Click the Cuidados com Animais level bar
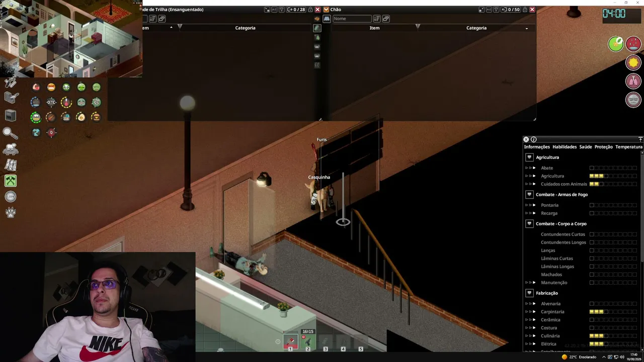 pyautogui.click(x=613, y=184)
